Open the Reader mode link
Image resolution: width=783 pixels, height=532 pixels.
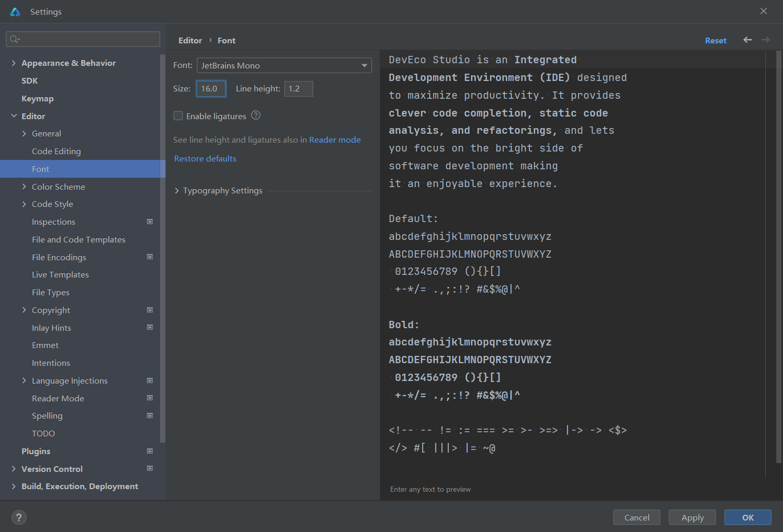(x=335, y=140)
